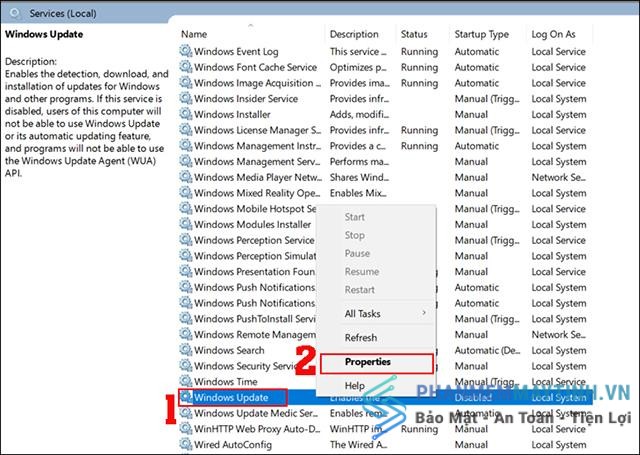Click the gear icon beside Windows PushToInstall
Viewport: 640px width, 455px height.
186,318
